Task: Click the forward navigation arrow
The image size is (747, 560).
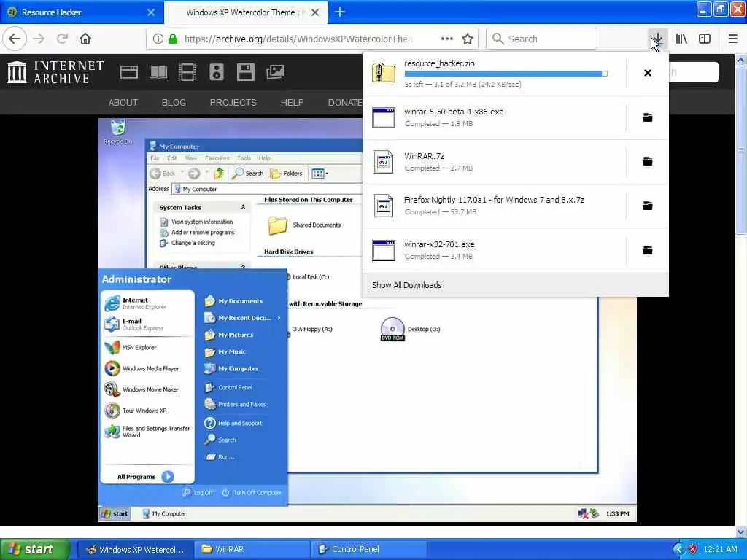Action: (x=39, y=39)
